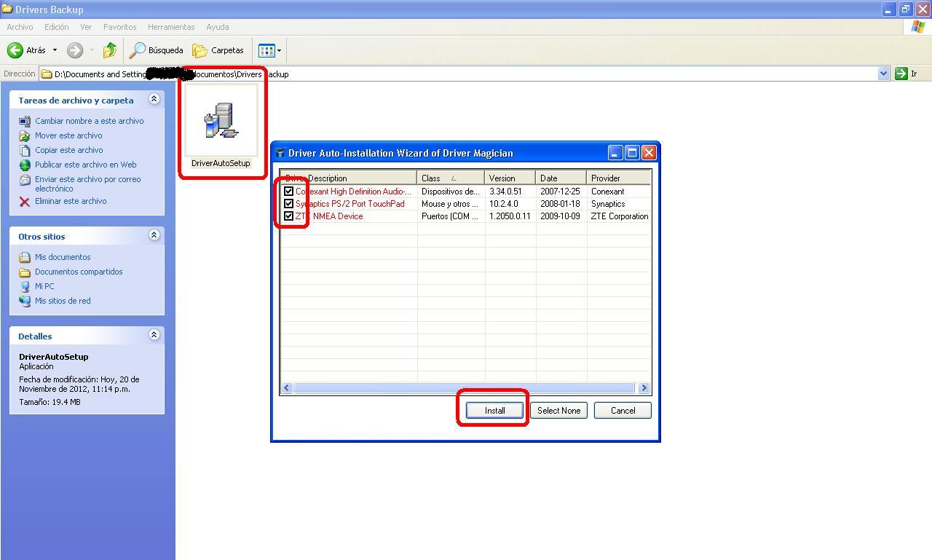Click the Windows flag logo icon
Image resolution: width=932 pixels, height=560 pixels.
tap(919, 27)
